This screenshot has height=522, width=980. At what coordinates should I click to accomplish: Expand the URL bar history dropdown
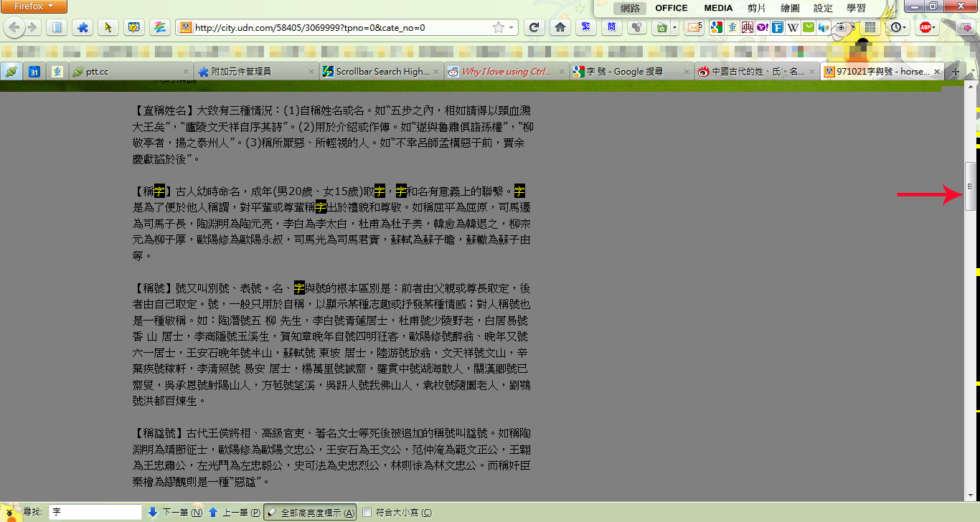pos(512,28)
